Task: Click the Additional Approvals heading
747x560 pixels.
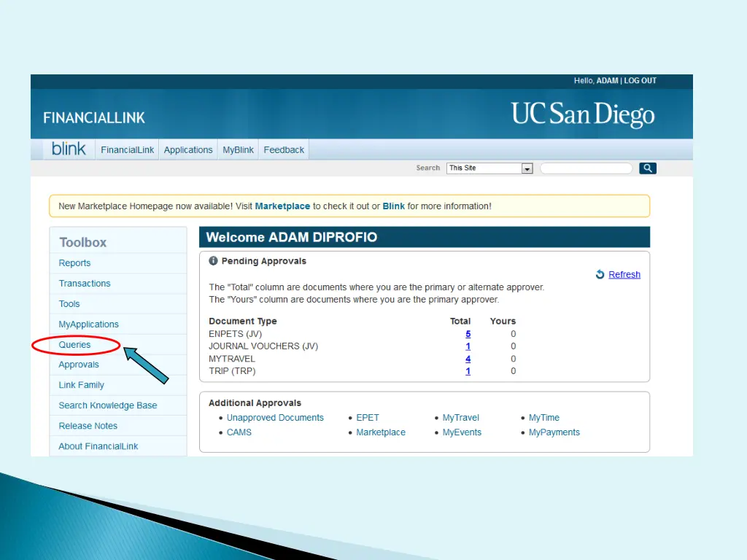Action: click(x=255, y=403)
